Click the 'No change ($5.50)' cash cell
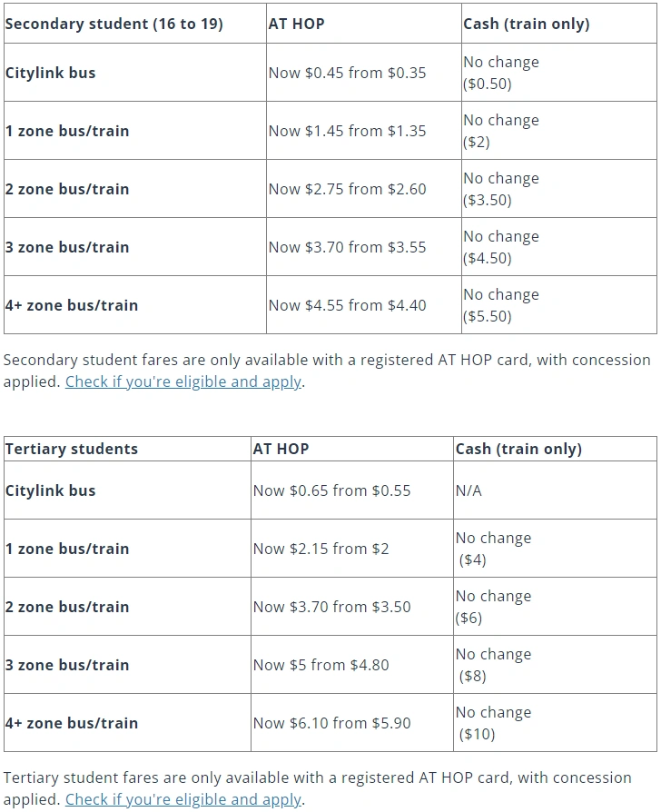This screenshot has height=812, width=661. tap(501, 305)
